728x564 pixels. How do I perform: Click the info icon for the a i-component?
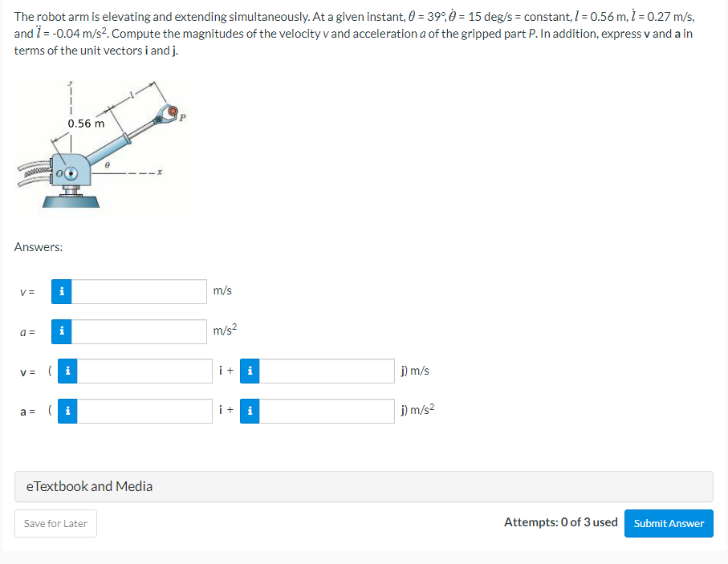(67, 411)
